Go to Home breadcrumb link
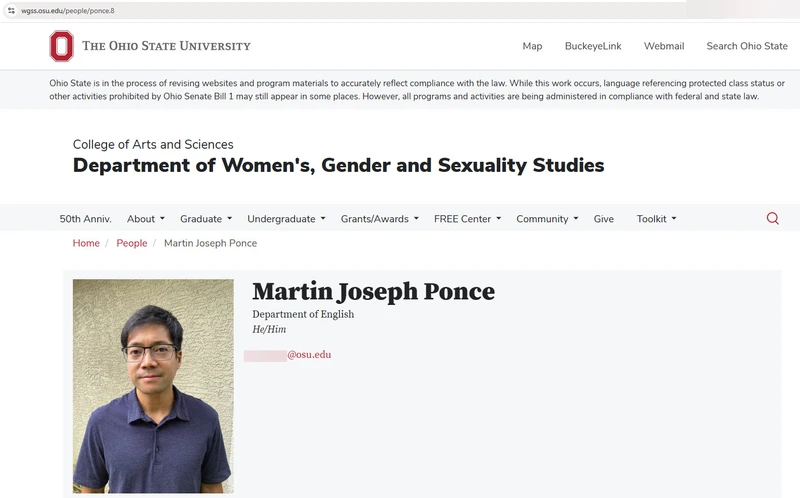Viewport: 800px width, 498px height. (x=86, y=243)
